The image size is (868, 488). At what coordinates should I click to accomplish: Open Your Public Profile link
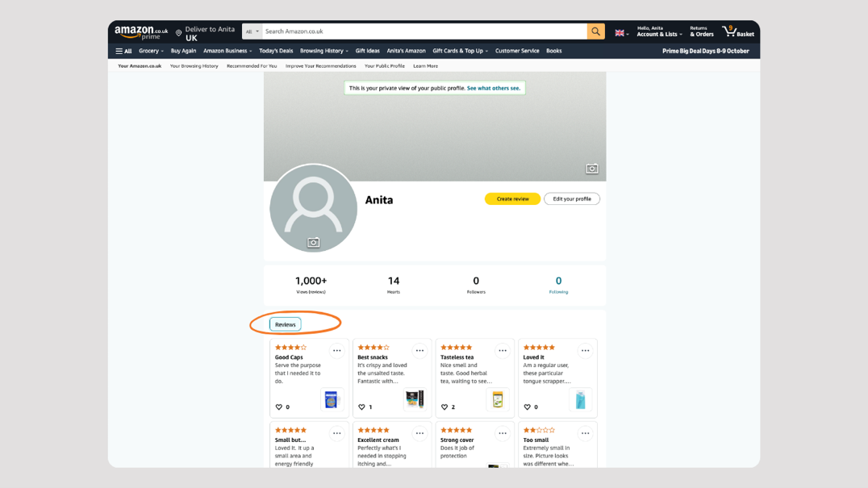pos(384,66)
